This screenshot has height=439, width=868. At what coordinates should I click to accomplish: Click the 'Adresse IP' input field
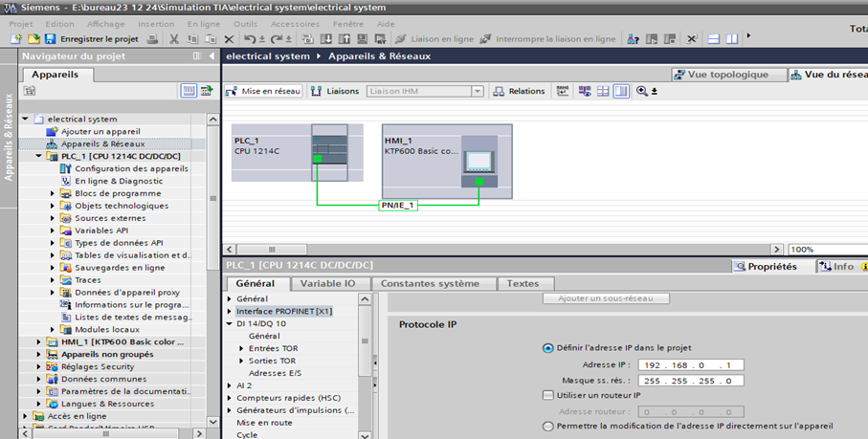pyautogui.click(x=691, y=365)
